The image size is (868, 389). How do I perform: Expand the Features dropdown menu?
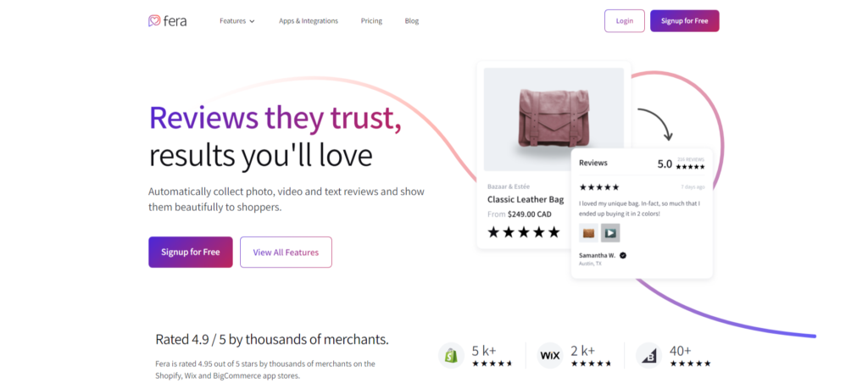pyautogui.click(x=236, y=21)
